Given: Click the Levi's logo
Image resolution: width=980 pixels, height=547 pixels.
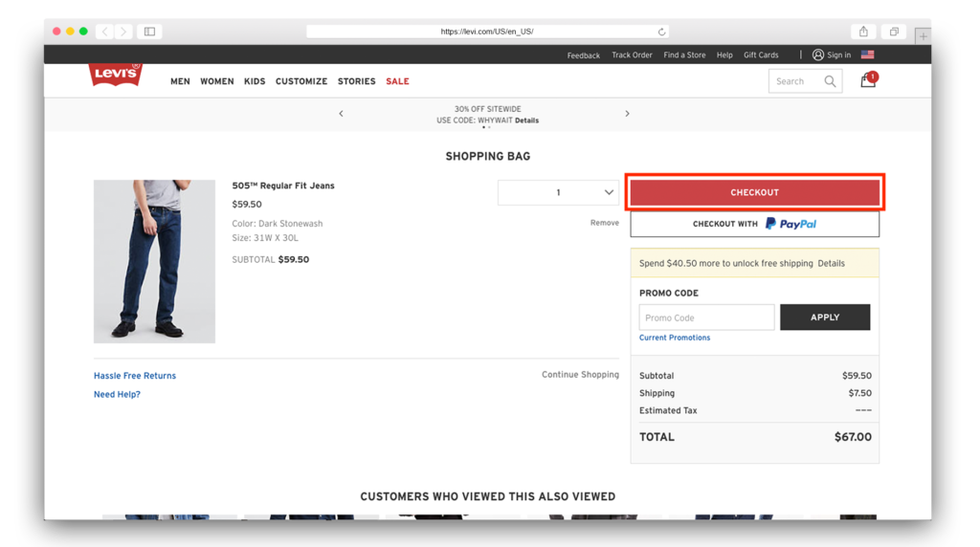Looking at the screenshot, I should click(116, 75).
